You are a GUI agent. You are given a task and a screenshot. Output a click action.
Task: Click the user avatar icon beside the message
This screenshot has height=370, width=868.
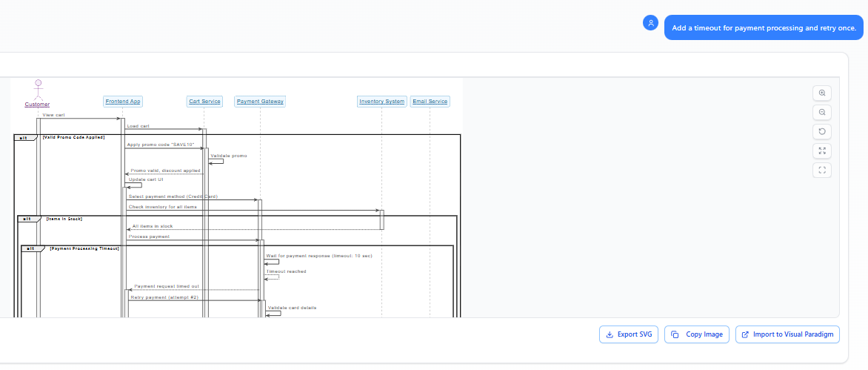[650, 24]
